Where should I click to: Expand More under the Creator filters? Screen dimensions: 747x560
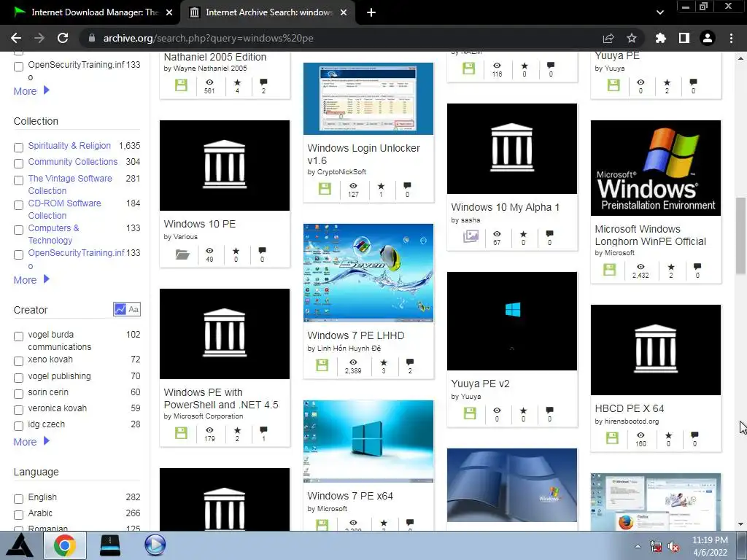click(x=31, y=442)
